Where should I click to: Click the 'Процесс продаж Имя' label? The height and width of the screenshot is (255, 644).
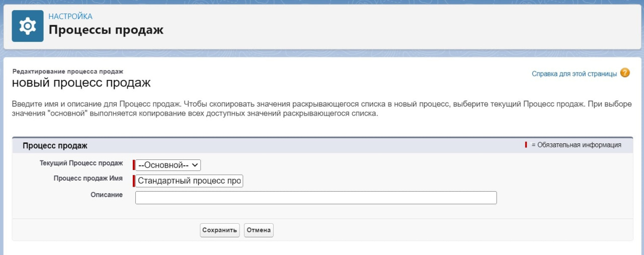[x=88, y=178]
